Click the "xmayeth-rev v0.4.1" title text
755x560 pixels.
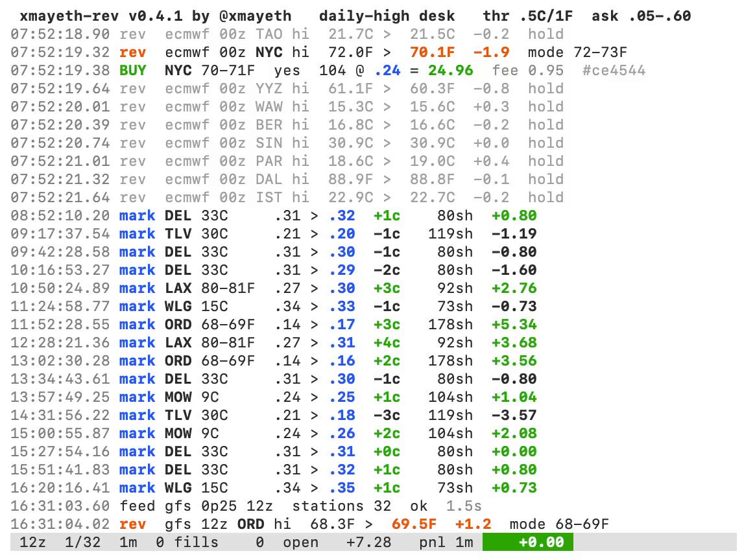[101, 16]
